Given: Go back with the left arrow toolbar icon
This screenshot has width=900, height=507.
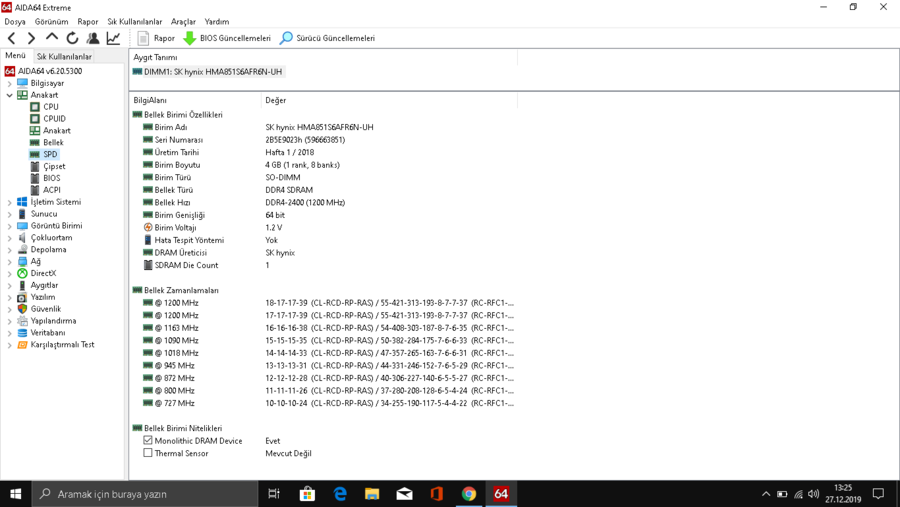Looking at the screenshot, I should pyautogui.click(x=11, y=38).
